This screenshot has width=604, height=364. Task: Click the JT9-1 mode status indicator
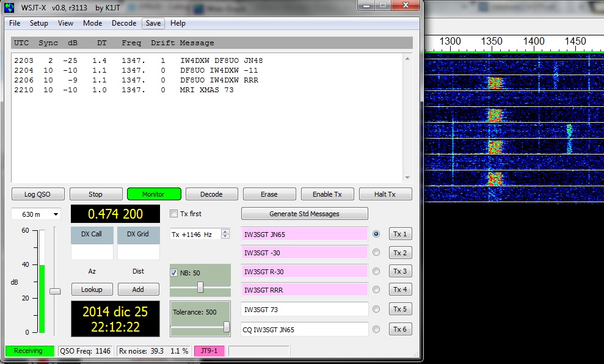[x=209, y=351]
